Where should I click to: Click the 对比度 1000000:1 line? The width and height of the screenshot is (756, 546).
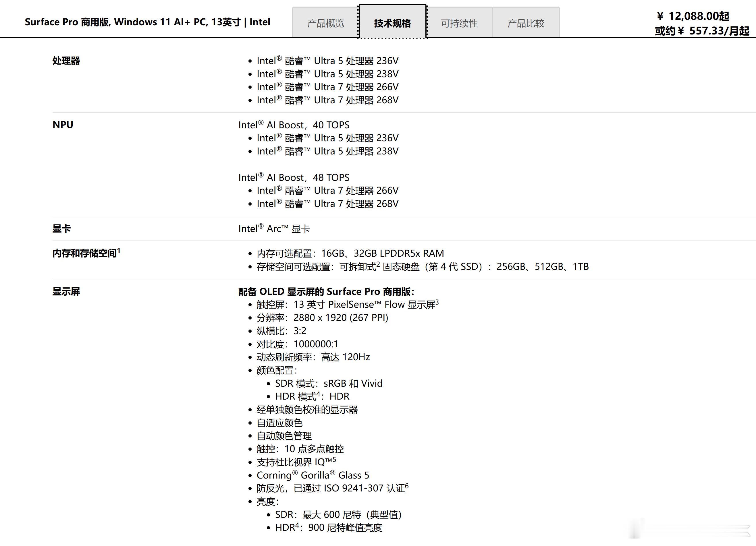tap(297, 344)
